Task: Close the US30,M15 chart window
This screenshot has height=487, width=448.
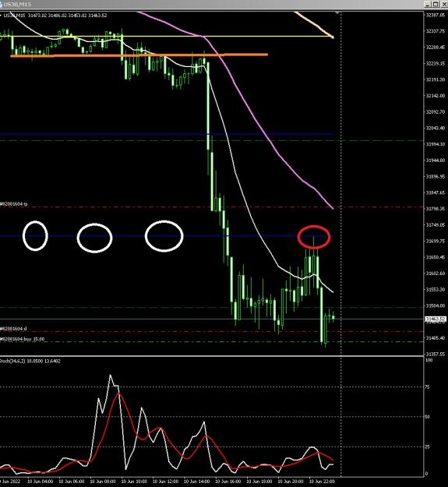Action: [x=443, y=4]
